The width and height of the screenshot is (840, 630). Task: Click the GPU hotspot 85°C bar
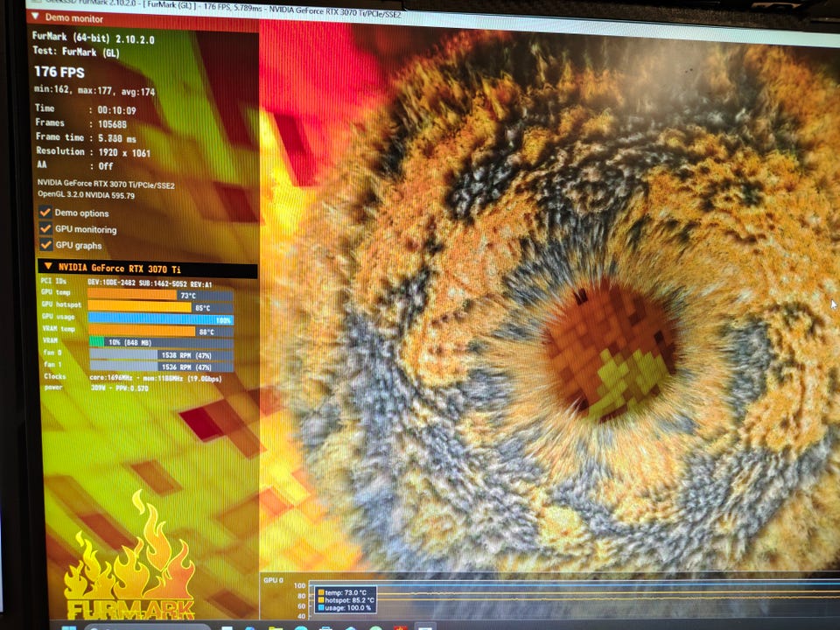tap(160, 307)
